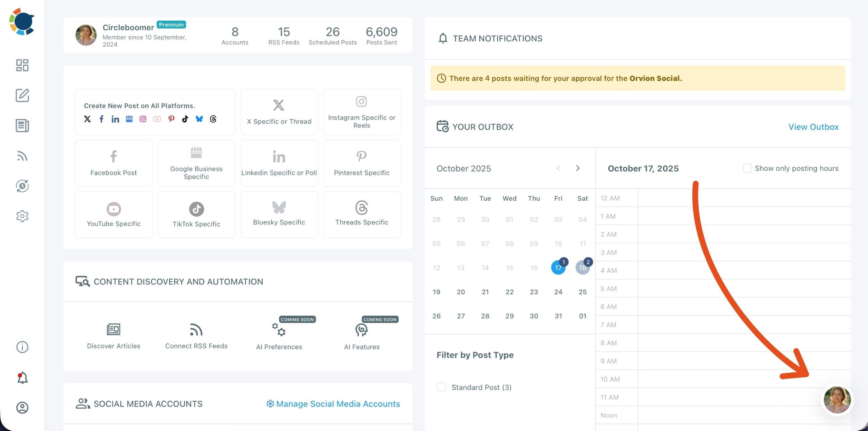Open the settings gear icon in sidebar
The image size is (868, 431).
click(22, 216)
